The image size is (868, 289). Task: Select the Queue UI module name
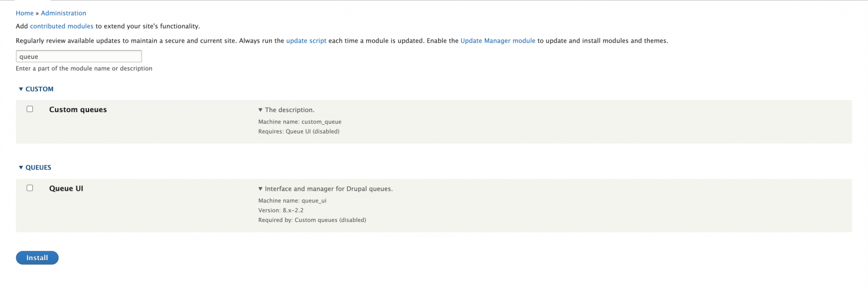coord(66,188)
